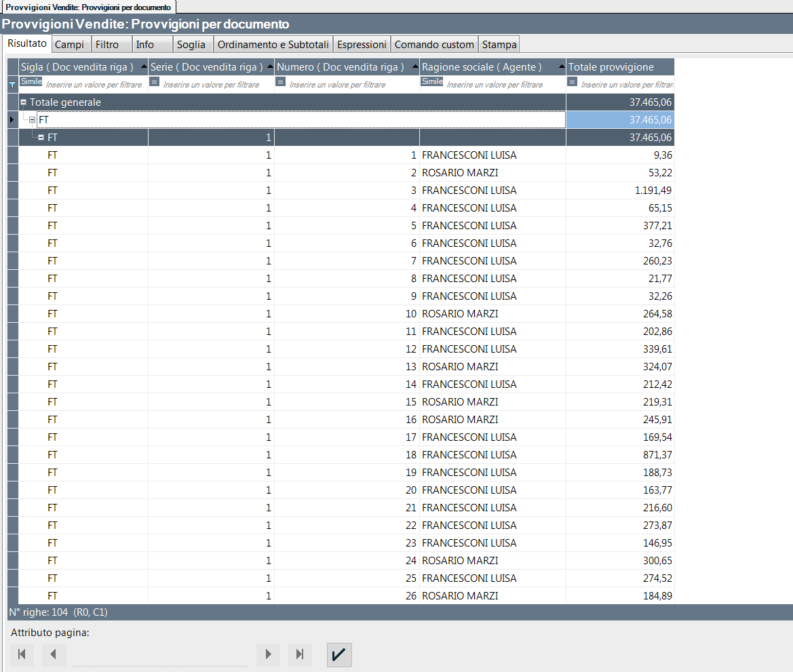Click the 'Simile' operator in Sigla filter
The height and width of the screenshot is (672, 793).
click(31, 81)
